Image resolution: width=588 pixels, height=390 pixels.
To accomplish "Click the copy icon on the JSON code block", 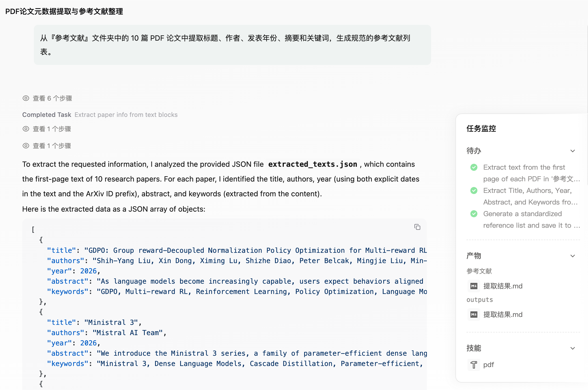I will (x=417, y=227).
